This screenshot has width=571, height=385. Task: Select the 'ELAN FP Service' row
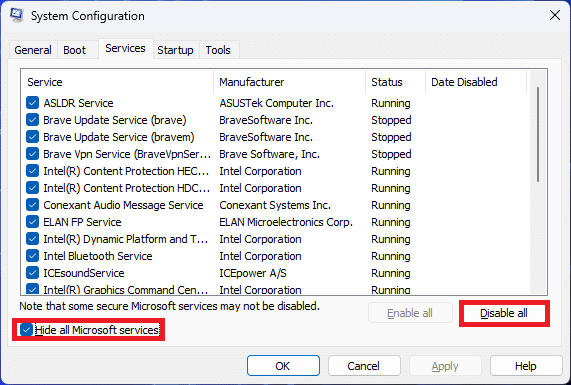[x=82, y=222]
